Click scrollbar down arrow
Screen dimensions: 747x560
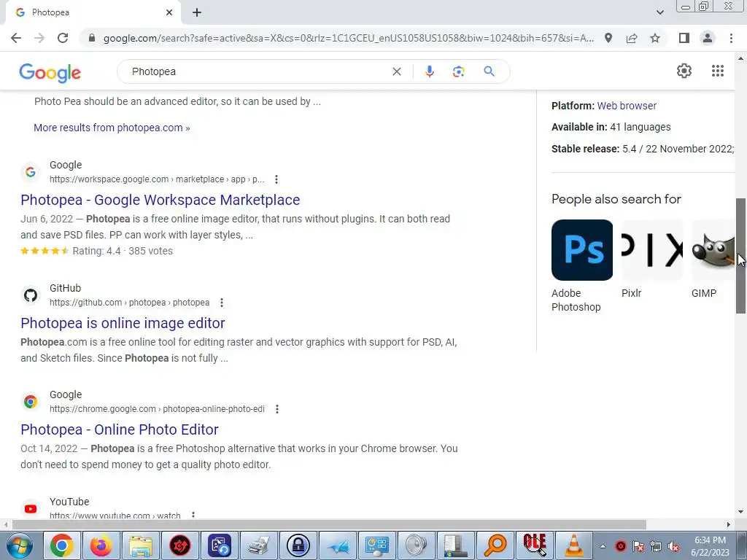pos(740,513)
